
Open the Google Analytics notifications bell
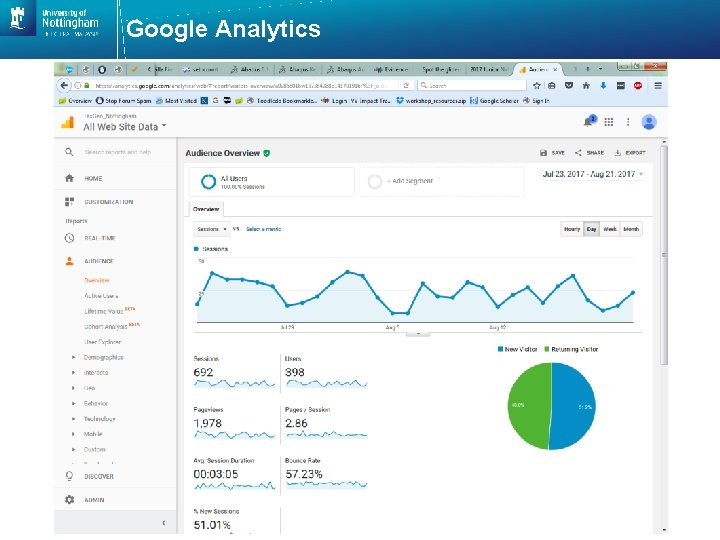(x=589, y=121)
